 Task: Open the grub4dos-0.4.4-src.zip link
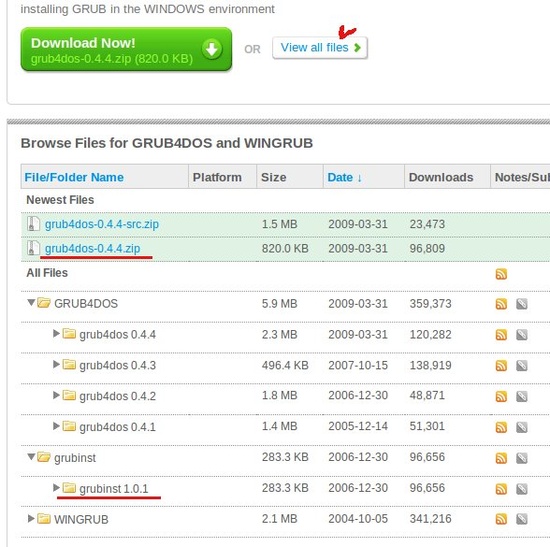click(x=102, y=224)
